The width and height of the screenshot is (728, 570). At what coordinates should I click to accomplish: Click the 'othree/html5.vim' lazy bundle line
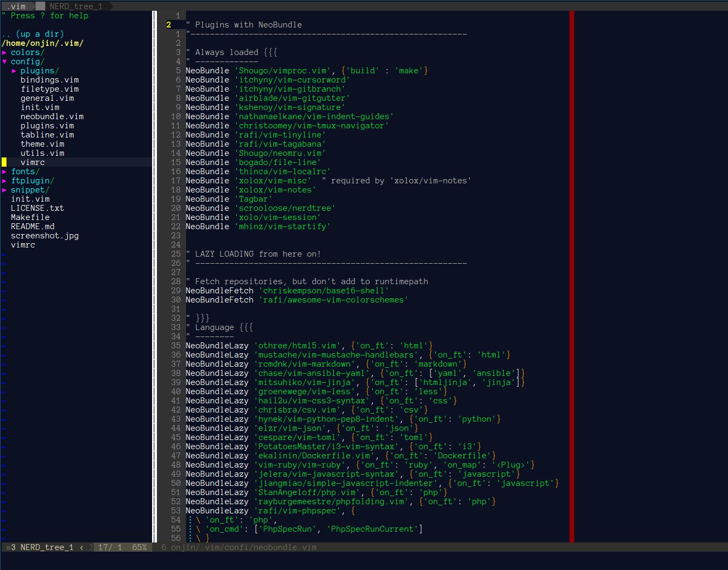[309, 346]
